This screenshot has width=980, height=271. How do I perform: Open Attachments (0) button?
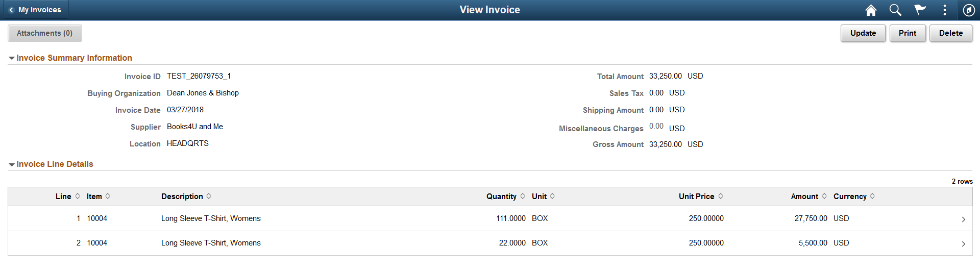click(x=45, y=33)
